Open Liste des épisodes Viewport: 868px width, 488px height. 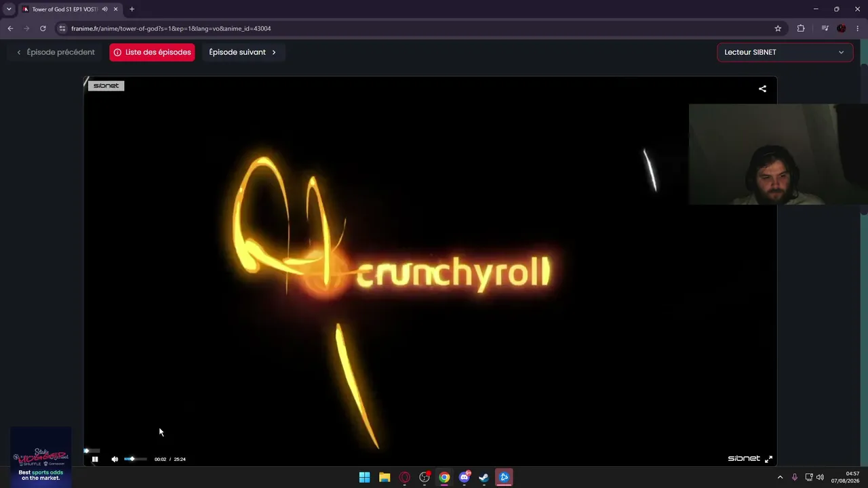click(152, 52)
